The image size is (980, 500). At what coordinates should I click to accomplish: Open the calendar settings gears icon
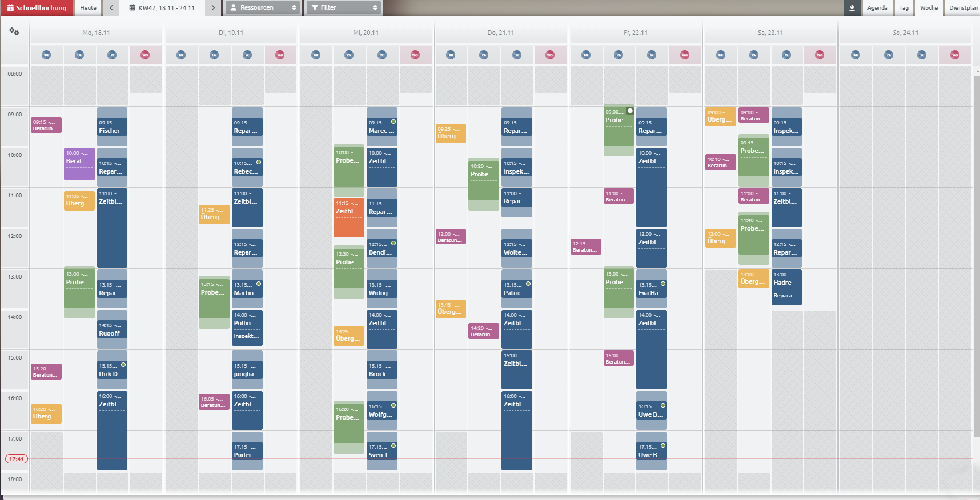(x=14, y=32)
